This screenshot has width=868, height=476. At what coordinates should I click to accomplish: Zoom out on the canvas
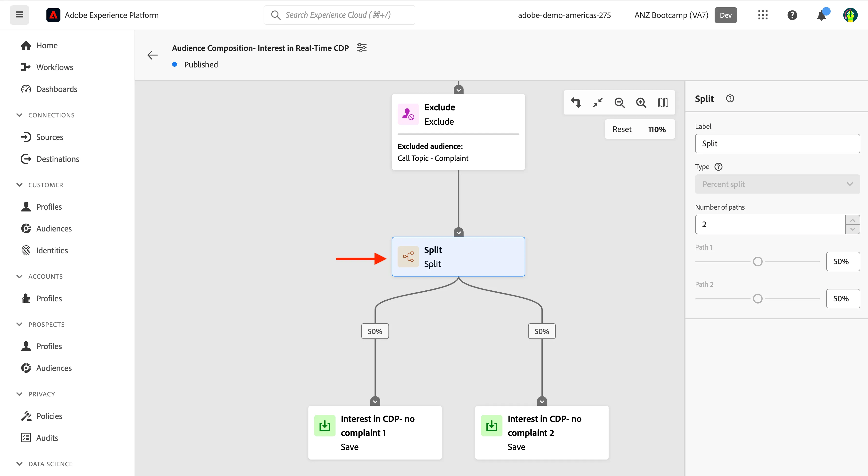coord(619,102)
